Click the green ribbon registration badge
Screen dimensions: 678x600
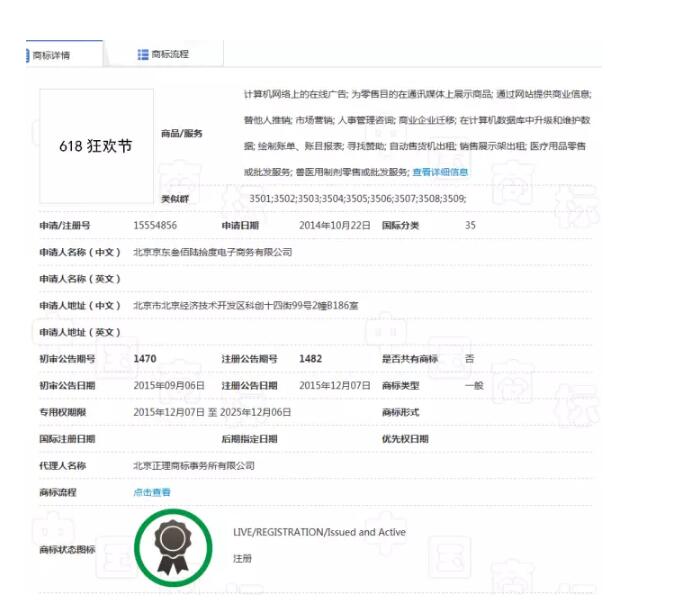pyautogui.click(x=173, y=546)
